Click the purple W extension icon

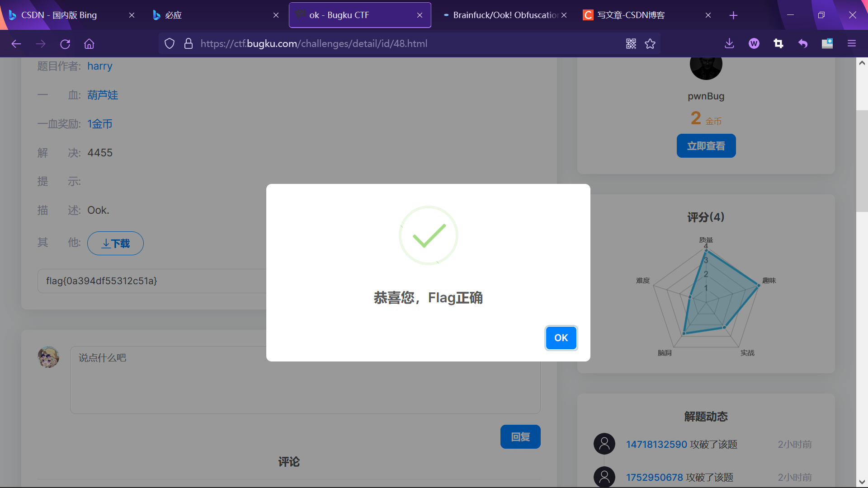click(x=754, y=44)
